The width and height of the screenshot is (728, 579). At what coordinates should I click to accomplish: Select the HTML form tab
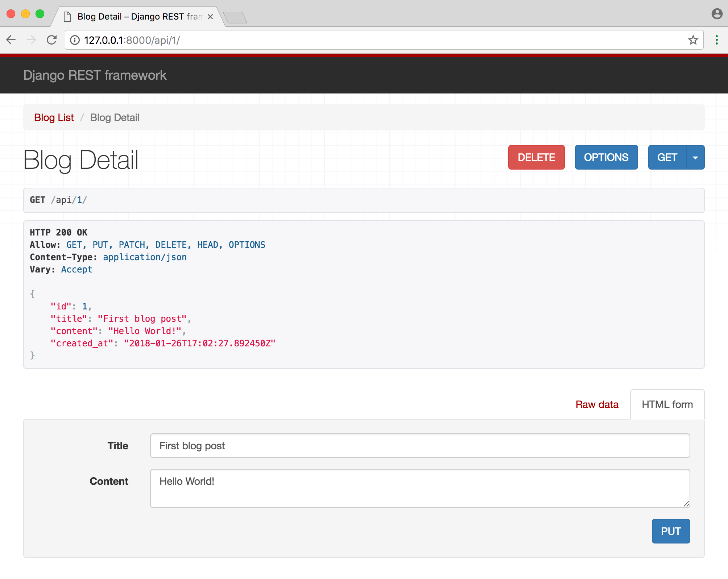667,404
